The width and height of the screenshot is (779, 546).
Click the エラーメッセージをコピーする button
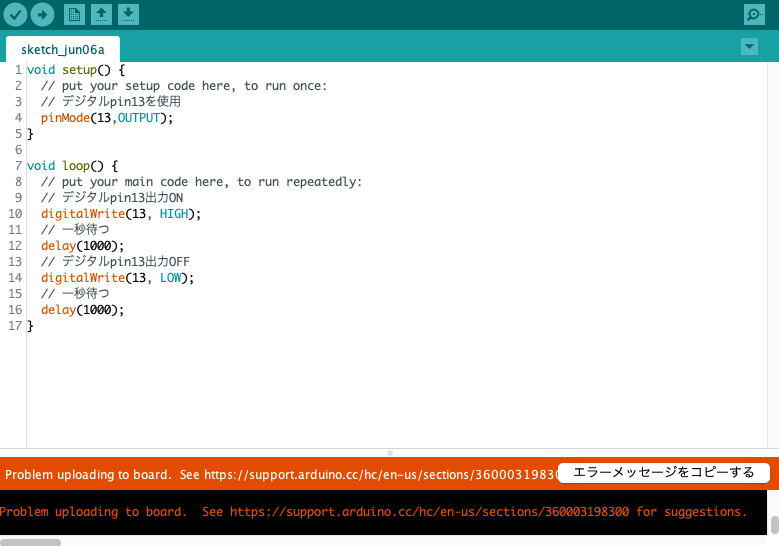point(663,472)
